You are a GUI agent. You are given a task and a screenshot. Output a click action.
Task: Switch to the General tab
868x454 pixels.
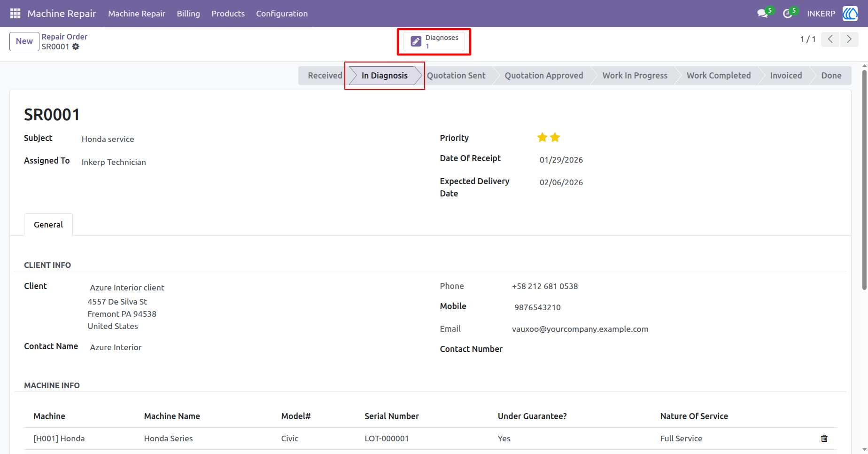pos(48,225)
